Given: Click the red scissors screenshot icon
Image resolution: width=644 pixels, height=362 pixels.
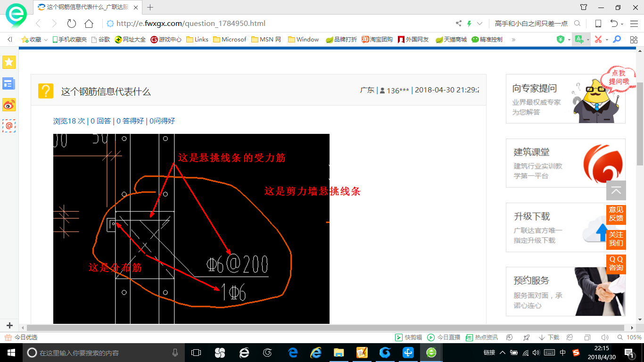Looking at the screenshot, I should 598,40.
